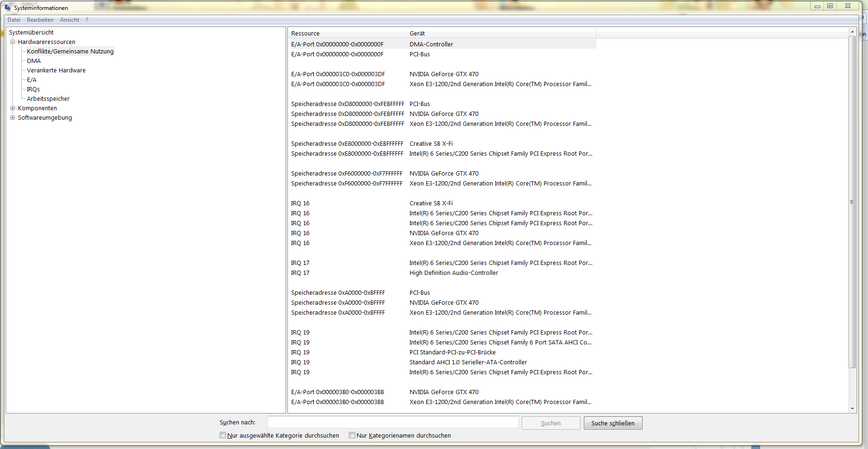The width and height of the screenshot is (868, 449).
Task: Click the Suchen button
Action: [x=551, y=423]
